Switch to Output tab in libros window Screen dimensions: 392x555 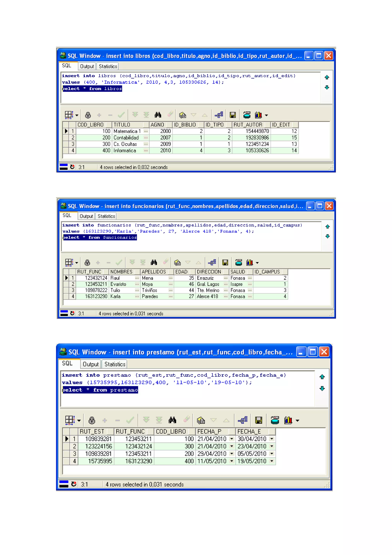87,66
